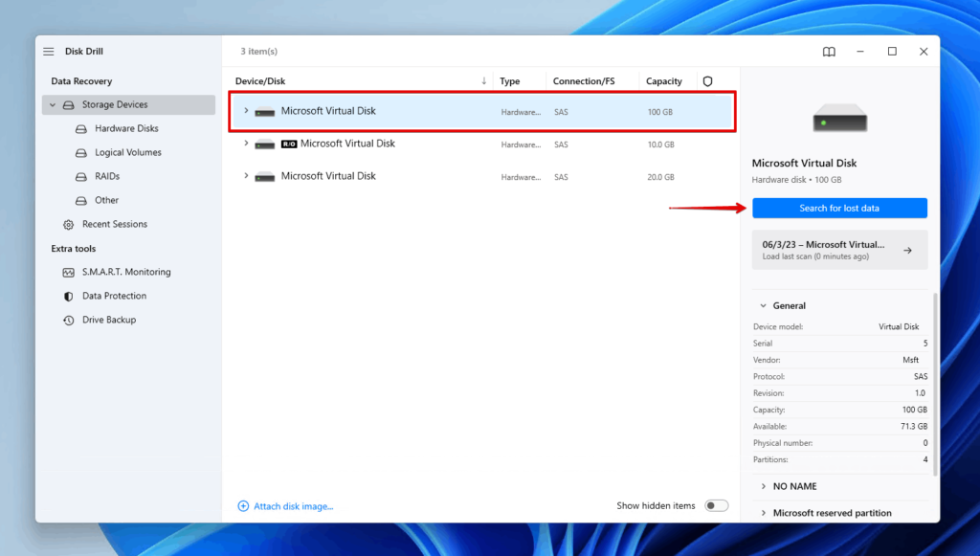Click the hamburger menu next to Disk Drill
This screenshot has width=980, height=556.
[47, 51]
